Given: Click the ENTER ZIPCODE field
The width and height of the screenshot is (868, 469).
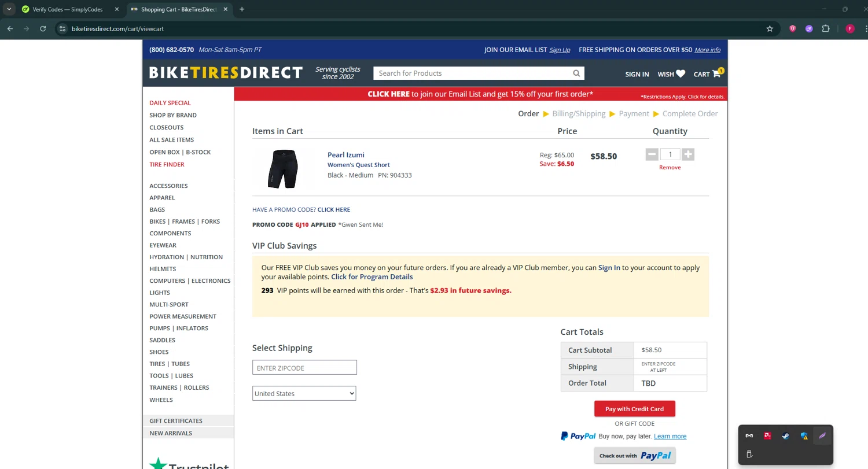Looking at the screenshot, I should (304, 368).
